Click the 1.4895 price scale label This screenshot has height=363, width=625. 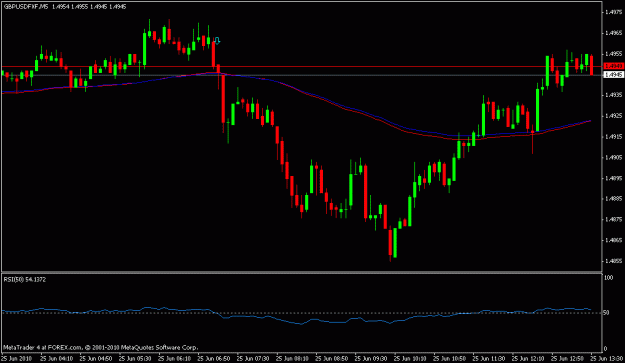click(613, 178)
